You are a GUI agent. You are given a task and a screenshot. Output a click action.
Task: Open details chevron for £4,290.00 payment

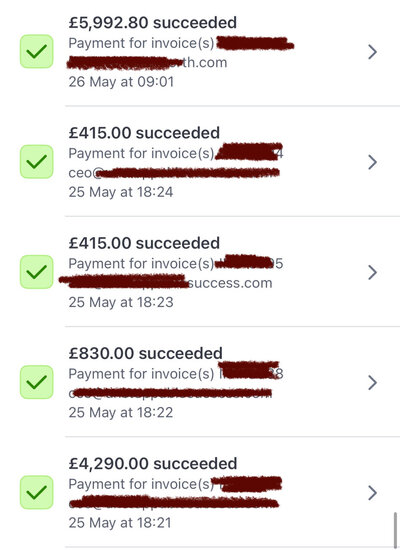372,492
